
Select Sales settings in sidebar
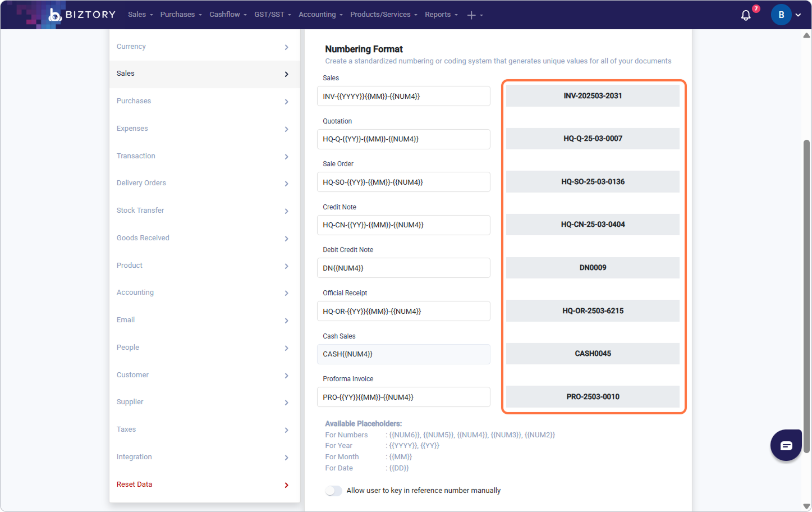tap(205, 74)
